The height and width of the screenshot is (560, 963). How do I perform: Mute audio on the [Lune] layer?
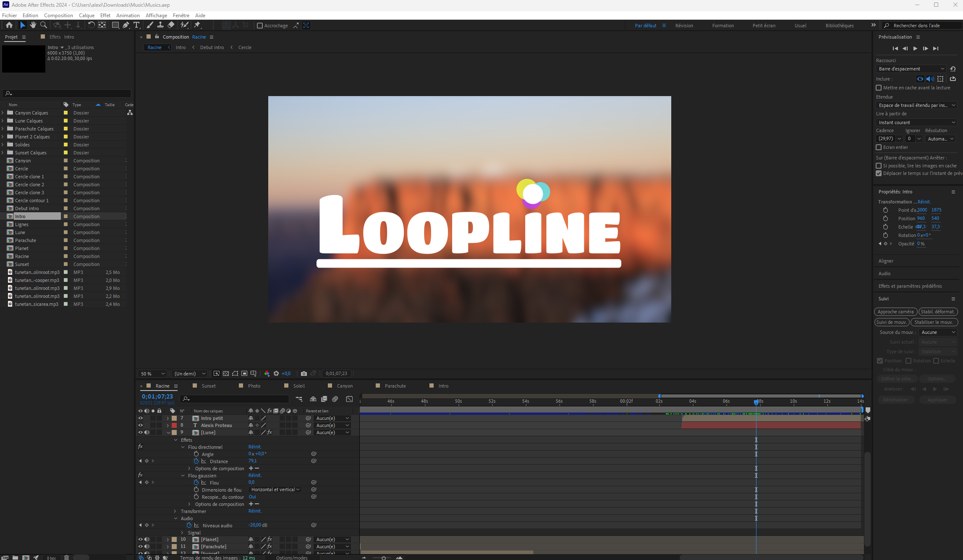pyautogui.click(x=147, y=432)
